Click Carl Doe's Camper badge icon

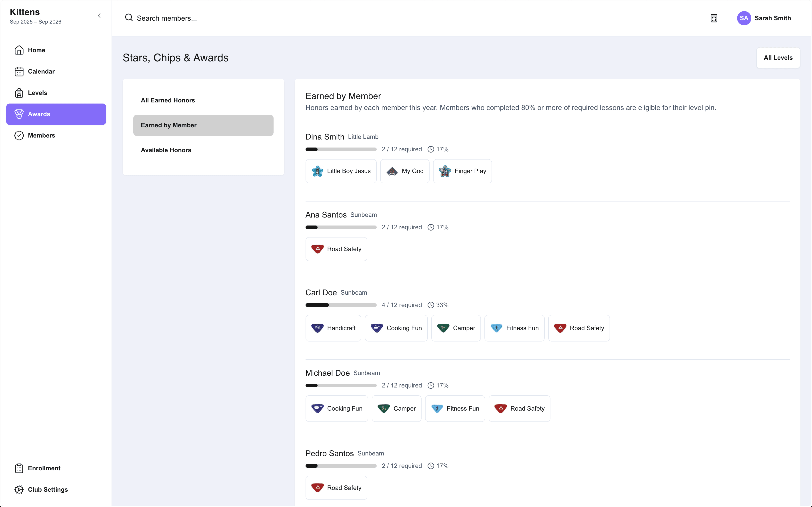pyautogui.click(x=443, y=328)
